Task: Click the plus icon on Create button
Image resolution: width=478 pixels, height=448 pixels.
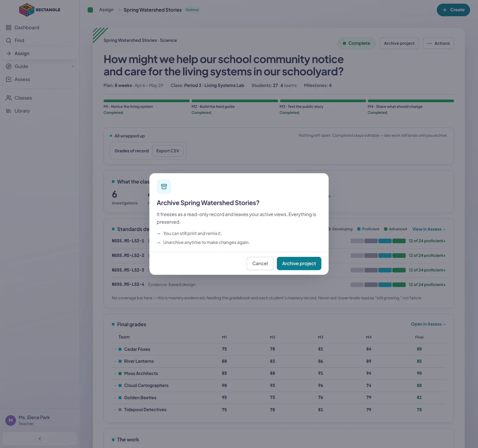Action: [445, 10]
